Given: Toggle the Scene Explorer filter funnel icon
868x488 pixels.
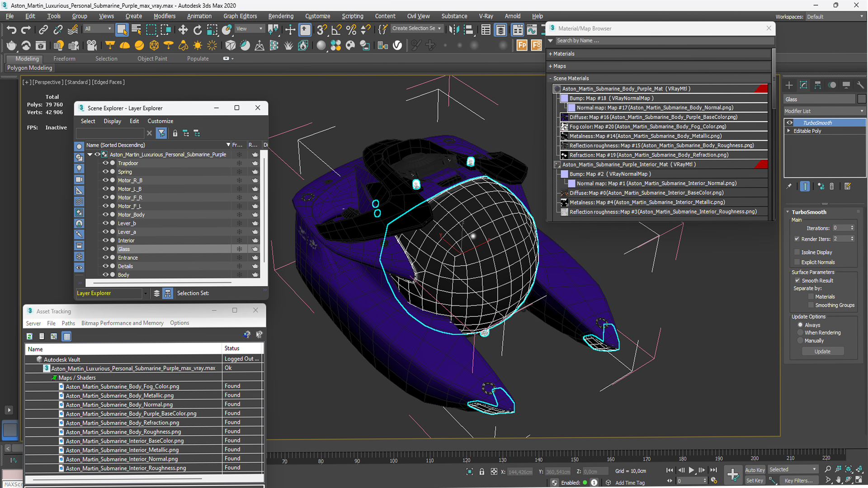Looking at the screenshot, I should [161, 133].
